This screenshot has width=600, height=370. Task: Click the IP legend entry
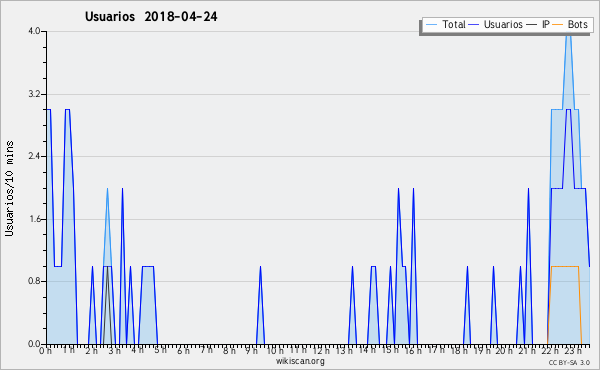pyautogui.click(x=538, y=24)
